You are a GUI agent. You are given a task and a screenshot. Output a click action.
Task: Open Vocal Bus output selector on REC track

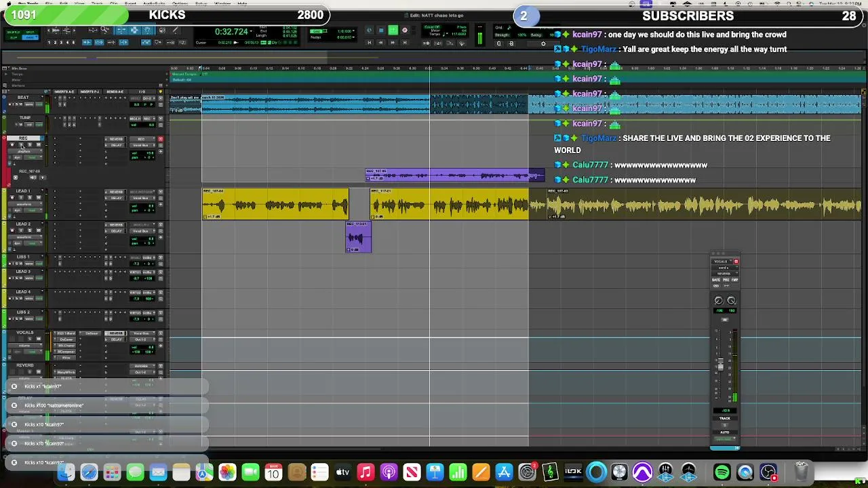pyautogui.click(x=142, y=145)
